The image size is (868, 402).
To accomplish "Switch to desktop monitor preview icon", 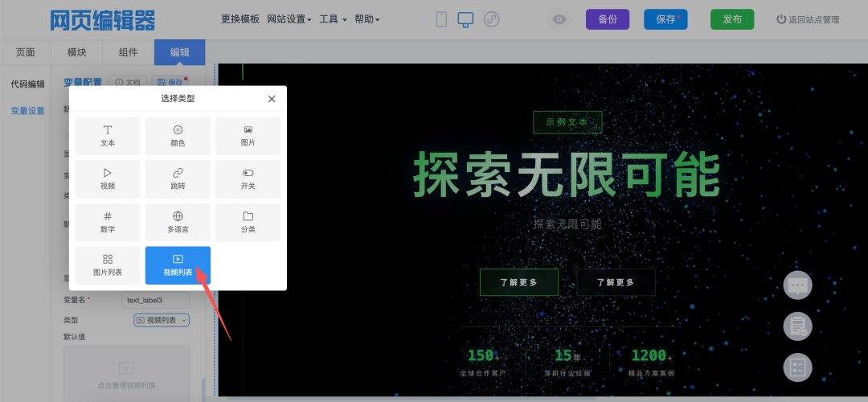I will click(465, 19).
